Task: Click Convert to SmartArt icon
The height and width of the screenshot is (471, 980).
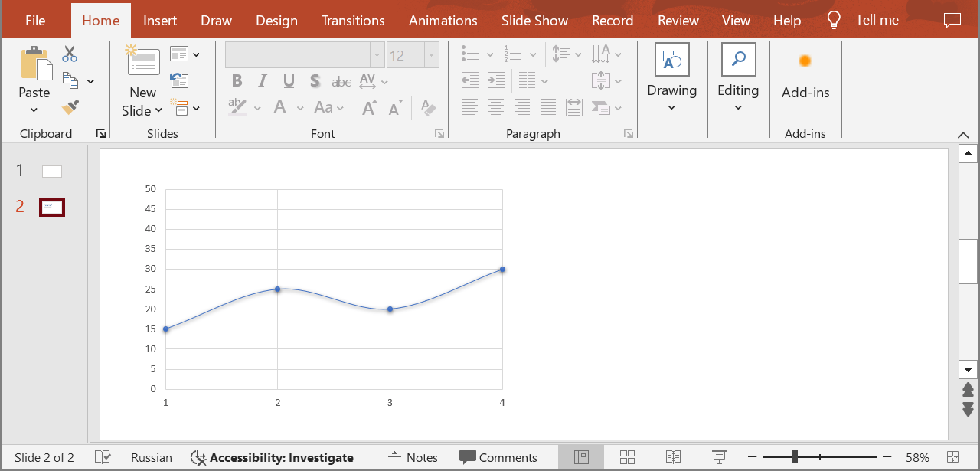Action: [602, 107]
